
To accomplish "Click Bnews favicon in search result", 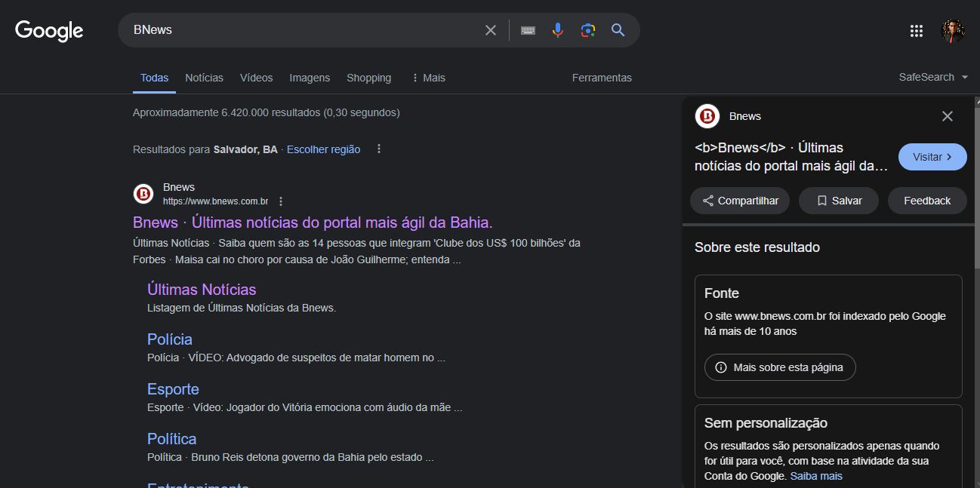I will (x=143, y=194).
